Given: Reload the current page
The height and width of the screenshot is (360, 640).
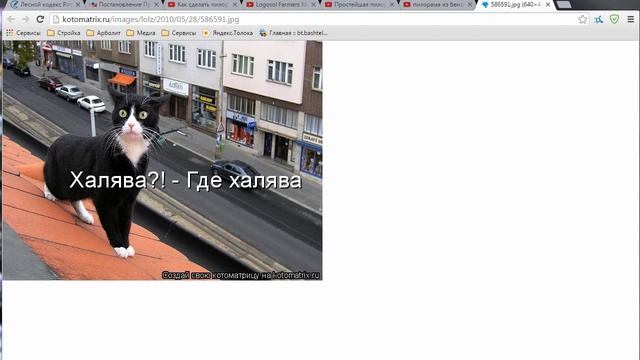Looking at the screenshot, I should point(40,19).
